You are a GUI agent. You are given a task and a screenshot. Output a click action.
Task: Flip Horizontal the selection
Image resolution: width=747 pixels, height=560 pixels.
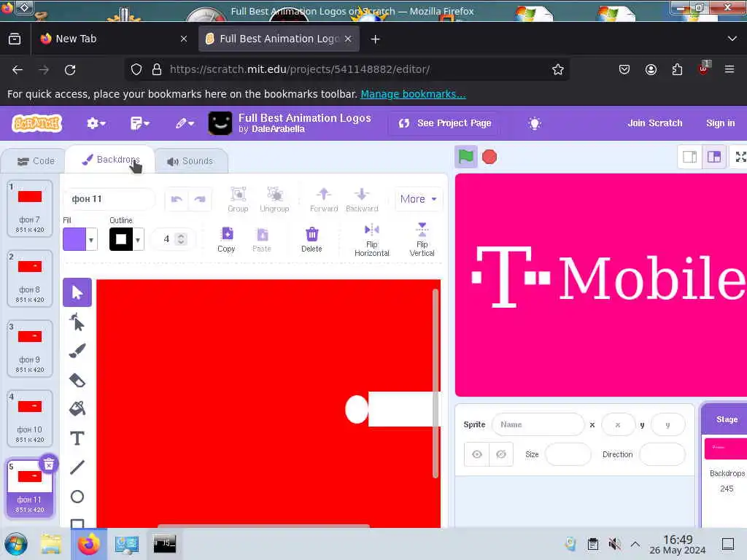[371, 239]
